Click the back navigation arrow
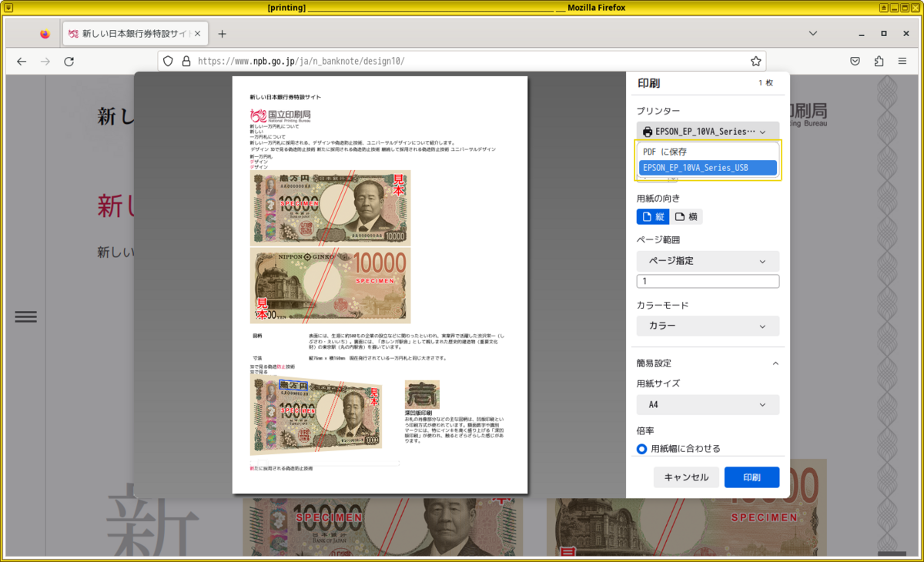 (21, 61)
